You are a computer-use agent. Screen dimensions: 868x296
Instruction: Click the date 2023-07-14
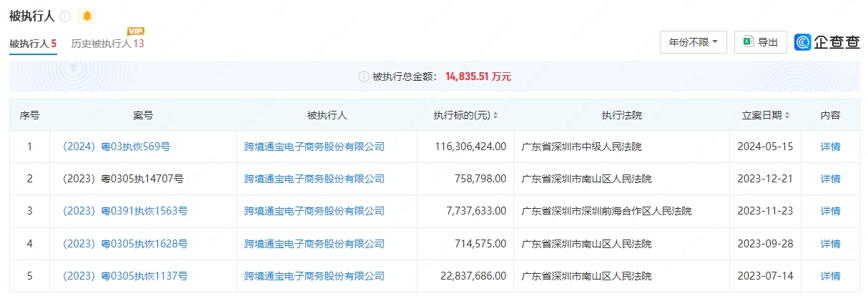[x=765, y=276]
